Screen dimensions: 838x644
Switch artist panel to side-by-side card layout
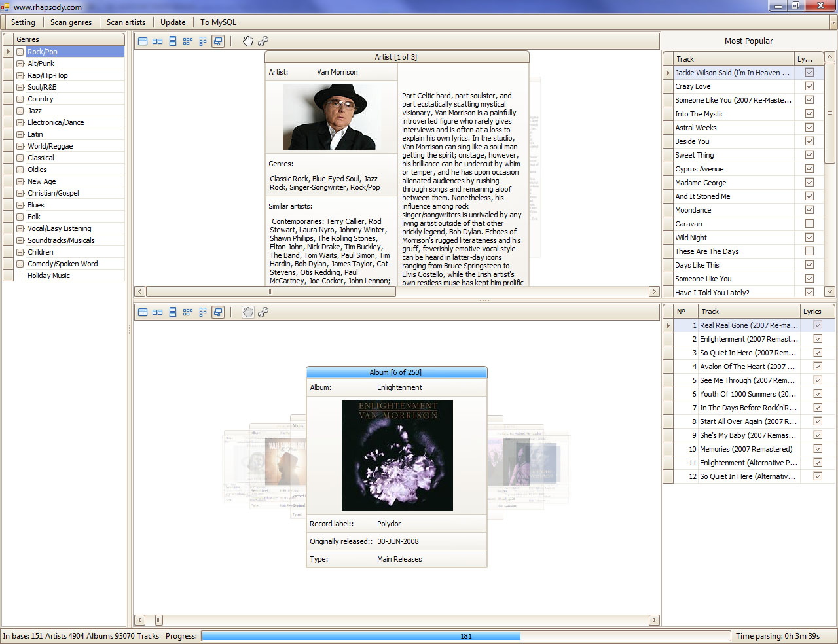pyautogui.click(x=158, y=41)
